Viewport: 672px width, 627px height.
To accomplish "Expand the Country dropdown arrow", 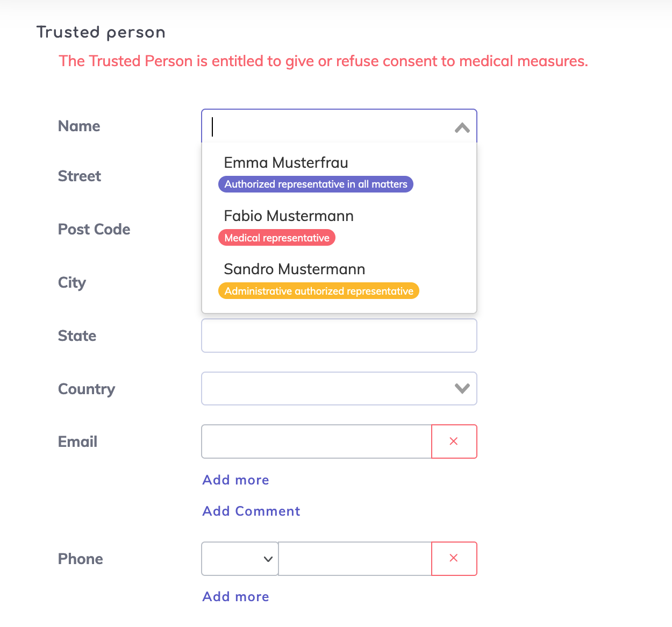I will pos(462,388).
